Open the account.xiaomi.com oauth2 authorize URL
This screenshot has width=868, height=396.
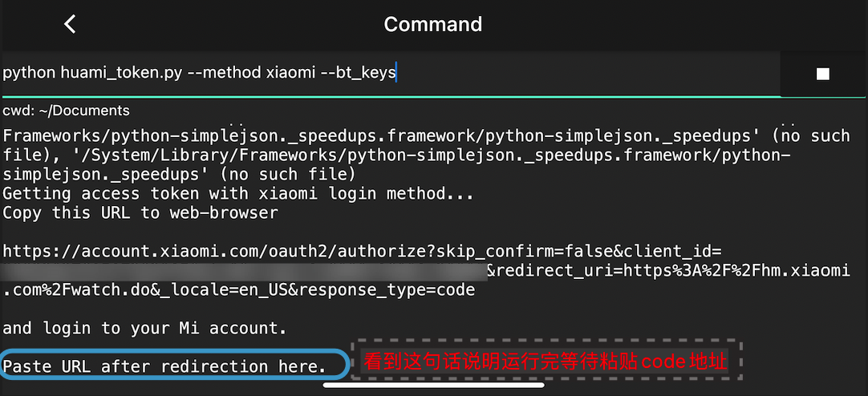(362, 251)
